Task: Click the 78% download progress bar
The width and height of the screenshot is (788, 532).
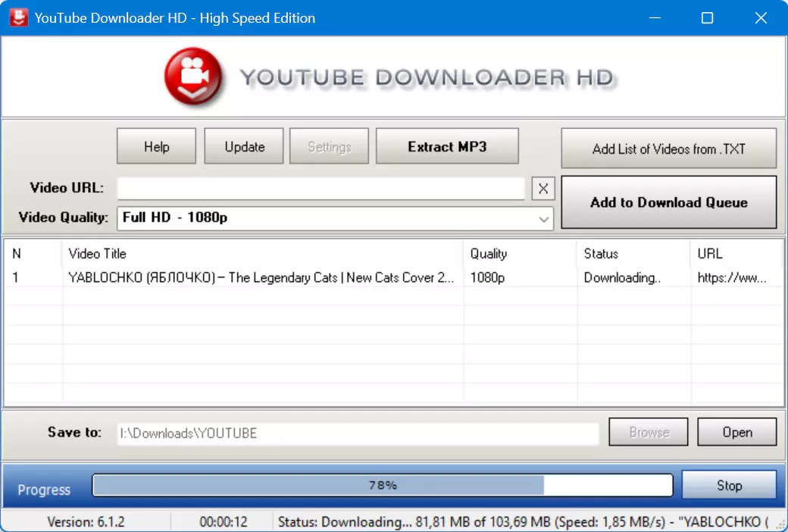Action: click(x=383, y=485)
